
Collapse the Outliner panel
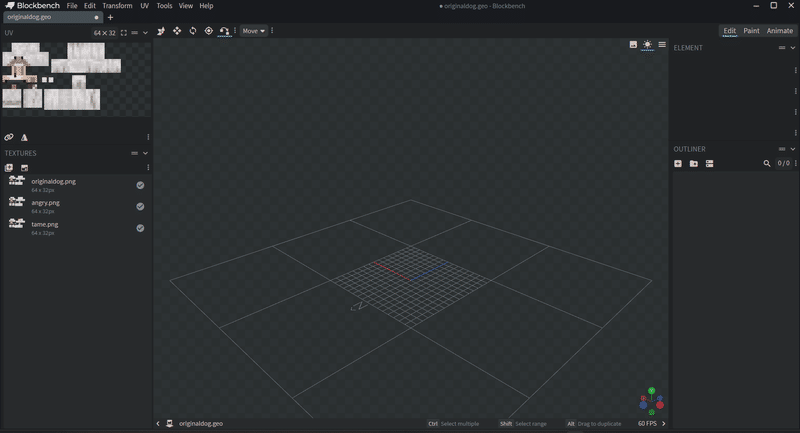[x=793, y=149]
